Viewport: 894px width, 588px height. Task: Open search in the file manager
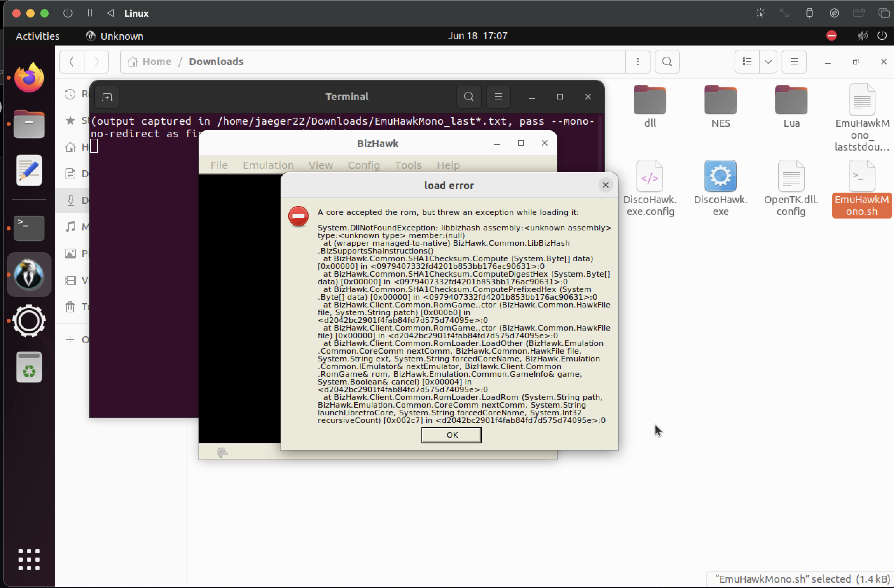[667, 62]
